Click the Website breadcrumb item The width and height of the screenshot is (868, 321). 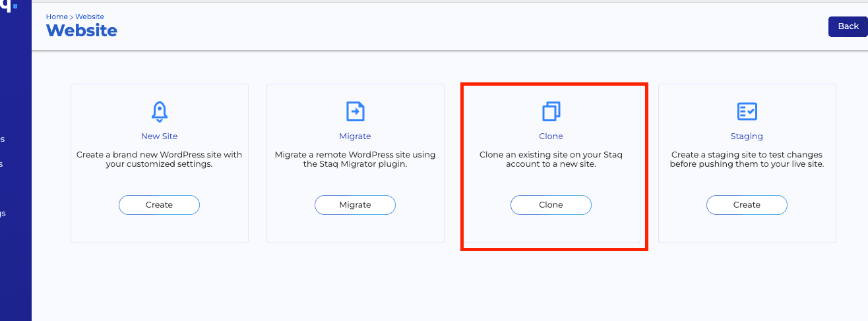tap(90, 16)
